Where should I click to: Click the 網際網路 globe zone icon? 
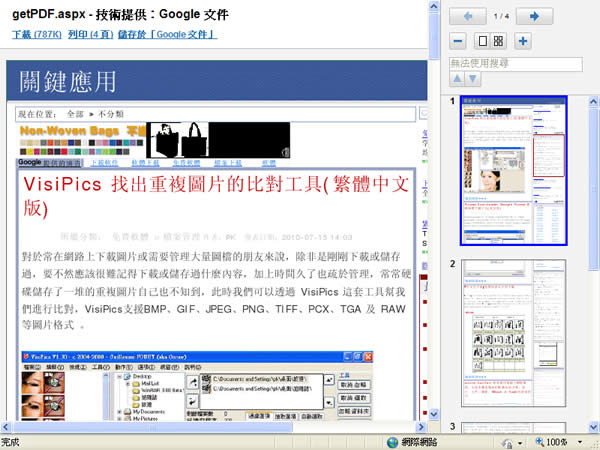(393, 443)
